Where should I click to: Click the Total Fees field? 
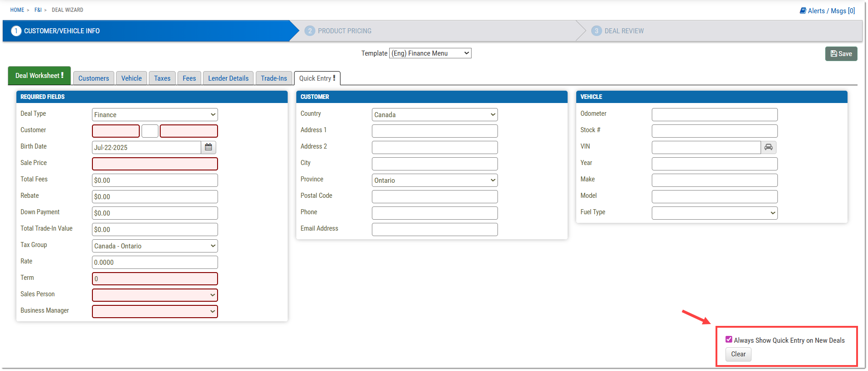(155, 180)
